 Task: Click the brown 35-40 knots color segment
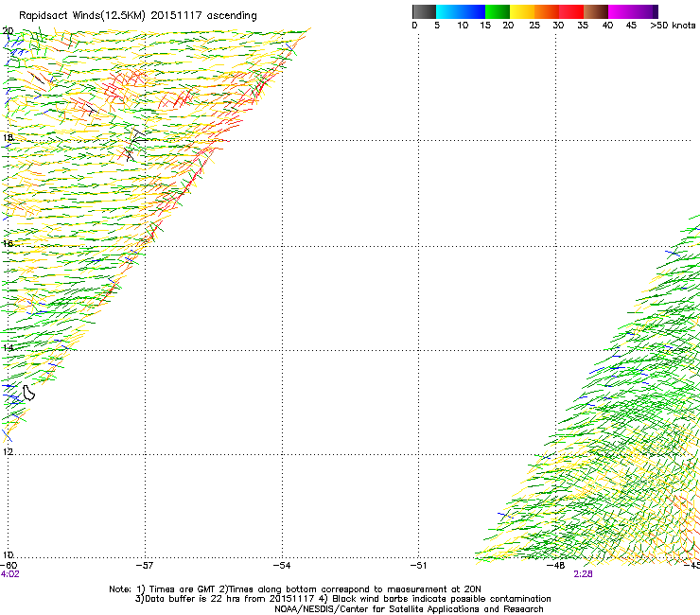point(596,11)
